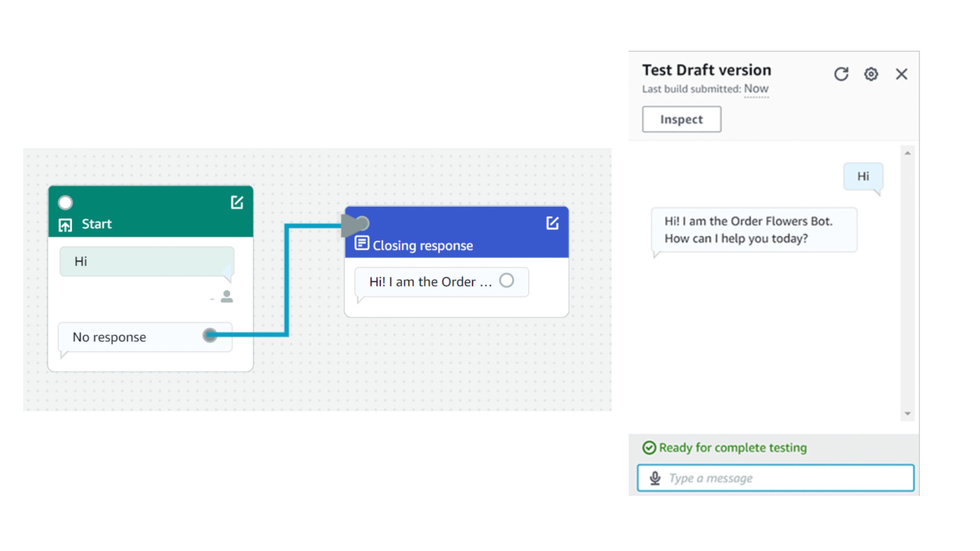Select the No response bubble

[x=145, y=337]
